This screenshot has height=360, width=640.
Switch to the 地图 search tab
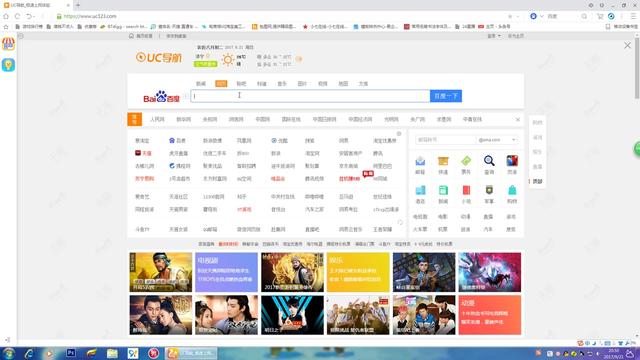(343, 84)
